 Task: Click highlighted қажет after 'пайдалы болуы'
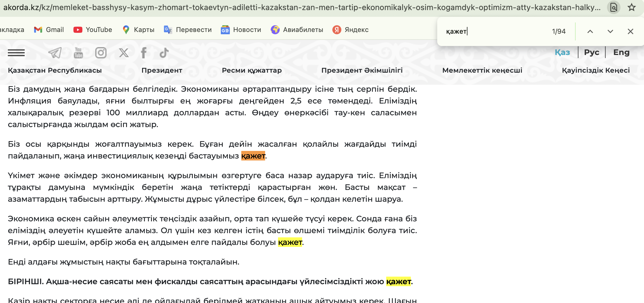pos(290,242)
